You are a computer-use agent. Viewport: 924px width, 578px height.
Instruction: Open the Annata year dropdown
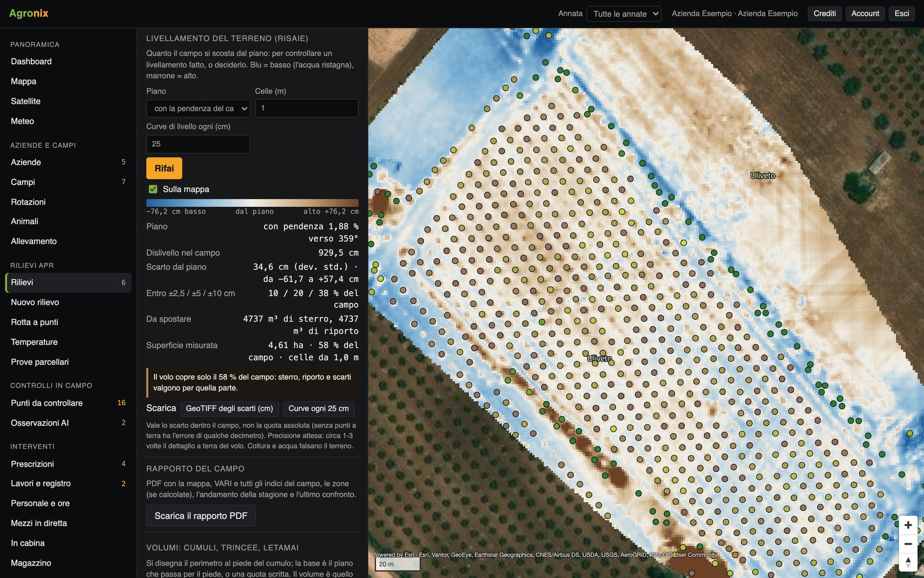click(x=624, y=13)
